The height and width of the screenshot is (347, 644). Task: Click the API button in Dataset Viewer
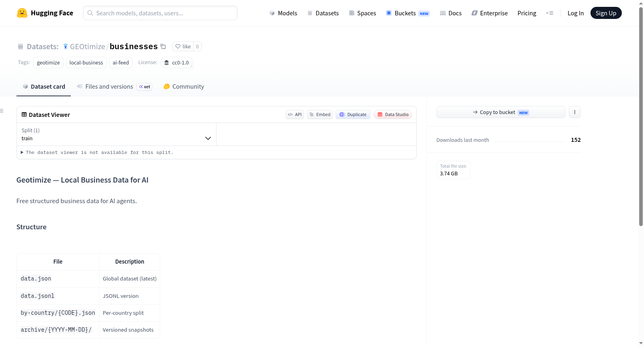[295, 114]
